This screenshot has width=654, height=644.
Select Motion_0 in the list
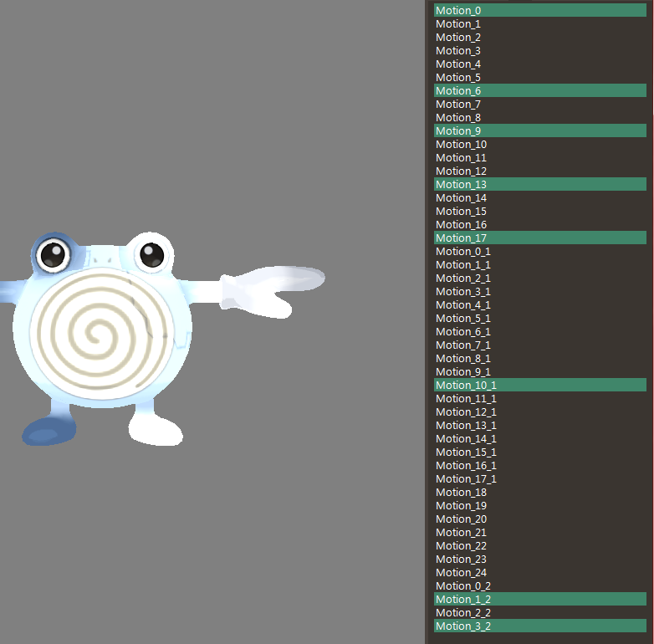click(x=539, y=10)
